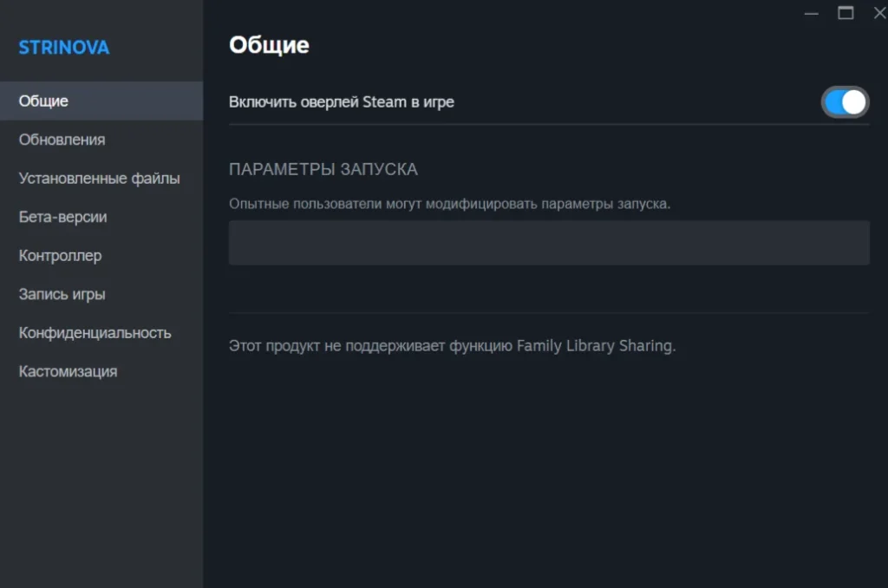Open the Конфиденциальность settings
This screenshot has width=888, height=588.
(x=95, y=333)
